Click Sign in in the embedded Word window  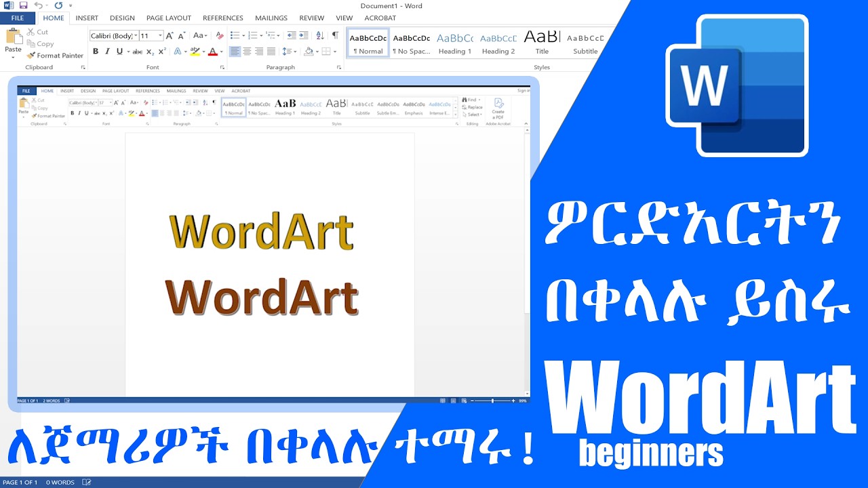523,91
